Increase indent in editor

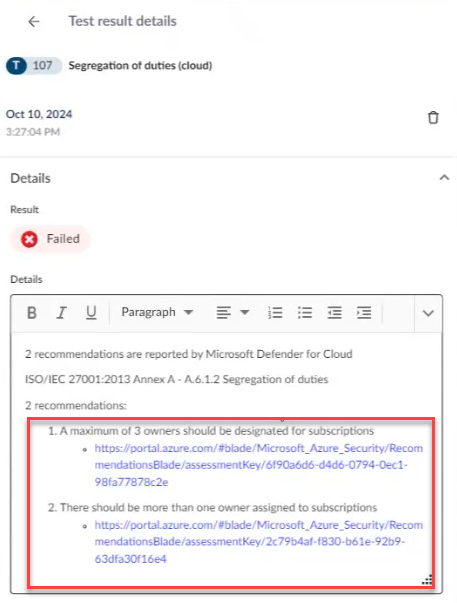[364, 313]
